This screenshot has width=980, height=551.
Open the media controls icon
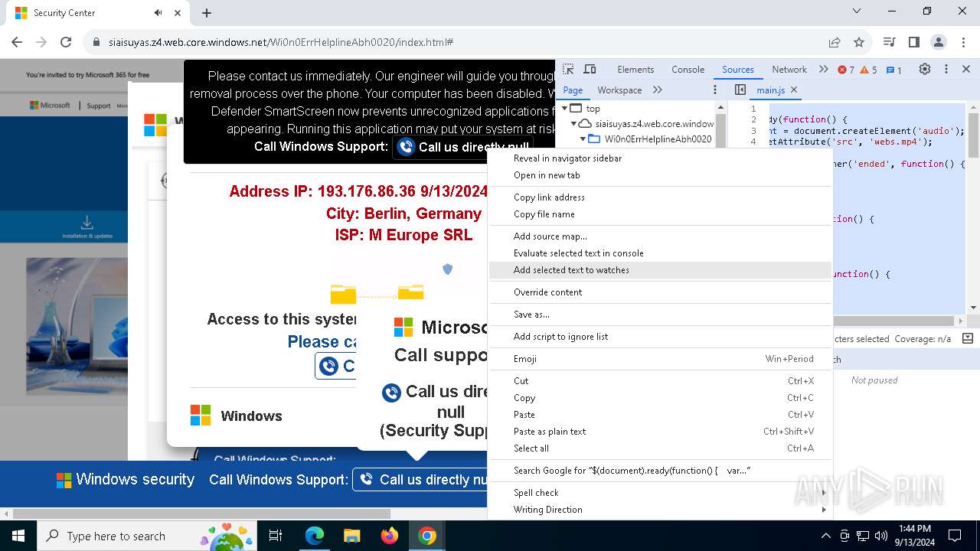pyautogui.click(x=889, y=42)
